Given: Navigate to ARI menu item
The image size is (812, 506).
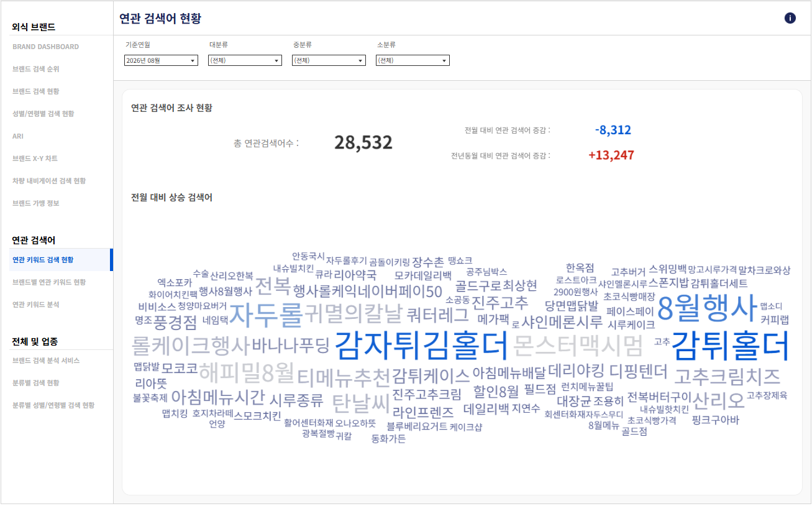Looking at the screenshot, I should (x=18, y=136).
